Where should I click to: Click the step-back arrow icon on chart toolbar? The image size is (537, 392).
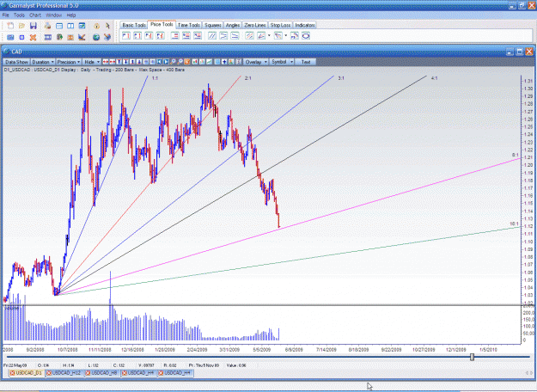tap(159, 62)
